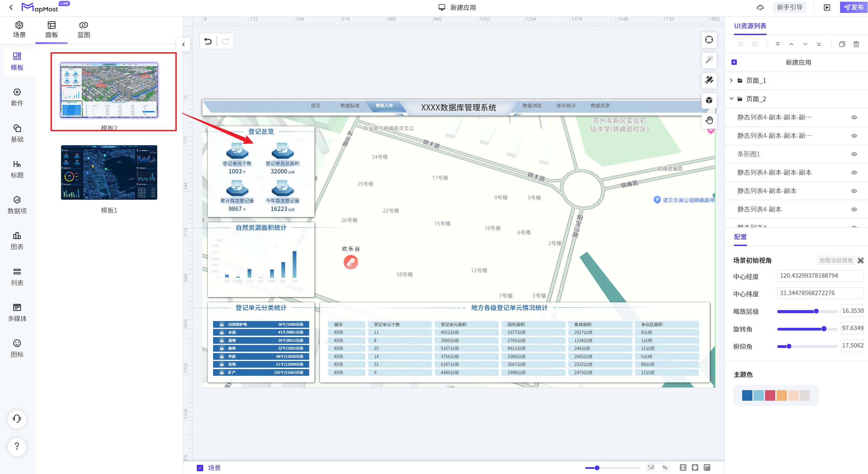Collapse the 页面_2 folder
The height and width of the screenshot is (474, 868).
[x=731, y=99]
